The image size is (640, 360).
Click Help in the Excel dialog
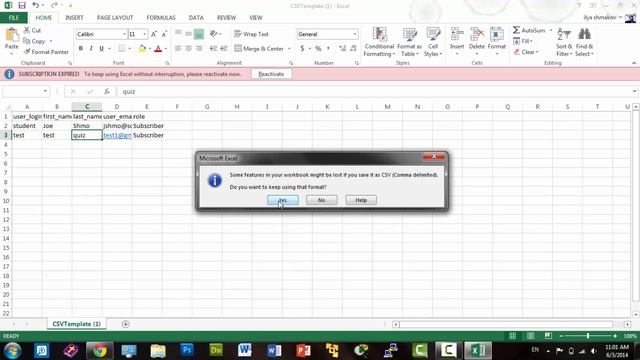point(361,200)
